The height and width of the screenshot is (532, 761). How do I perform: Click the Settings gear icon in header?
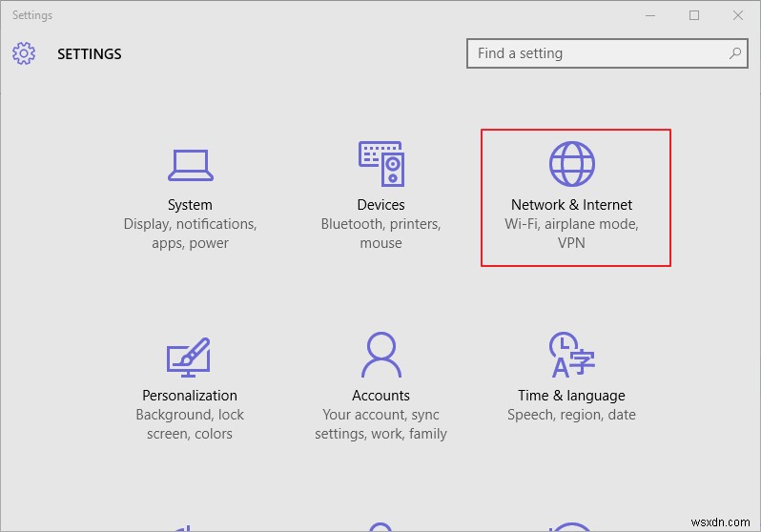click(24, 53)
